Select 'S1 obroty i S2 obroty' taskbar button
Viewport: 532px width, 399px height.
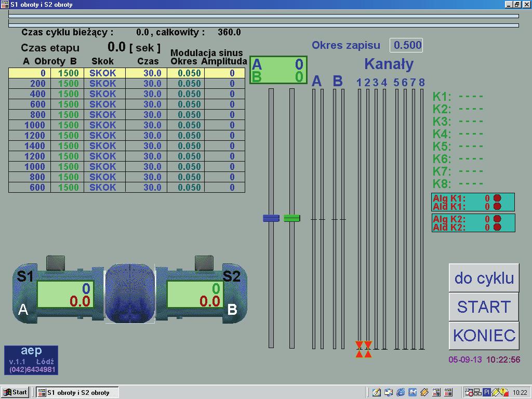click(x=77, y=393)
